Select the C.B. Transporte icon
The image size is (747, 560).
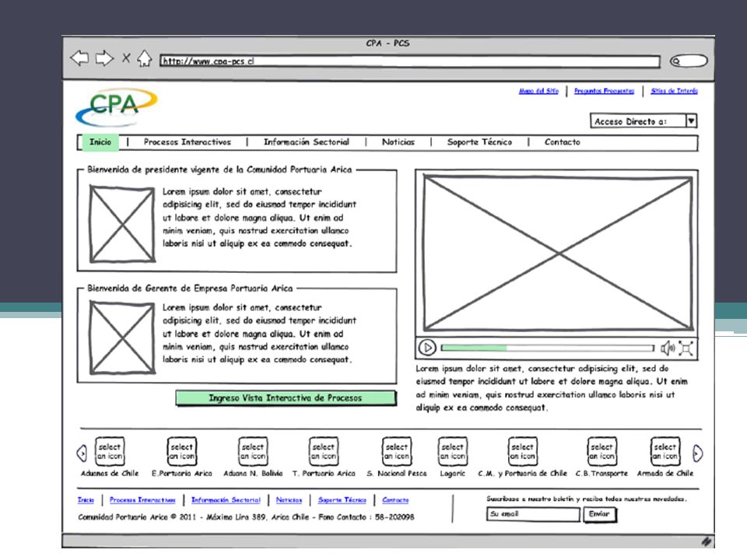click(x=601, y=451)
